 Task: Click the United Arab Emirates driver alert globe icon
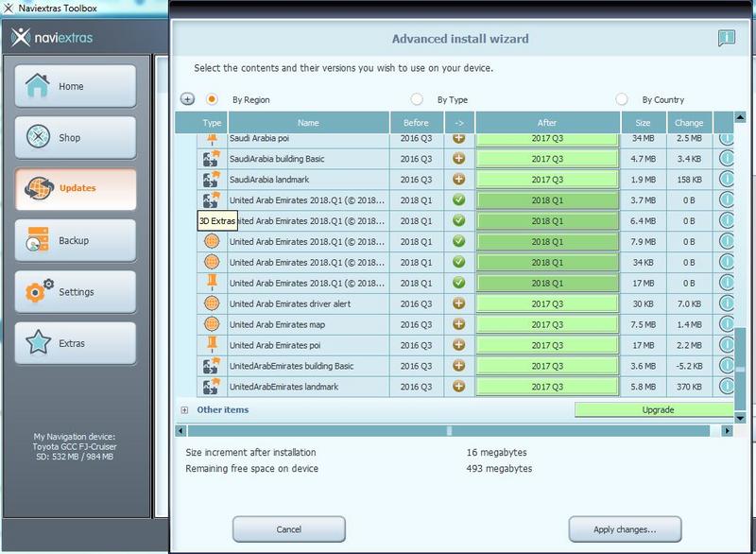click(212, 303)
